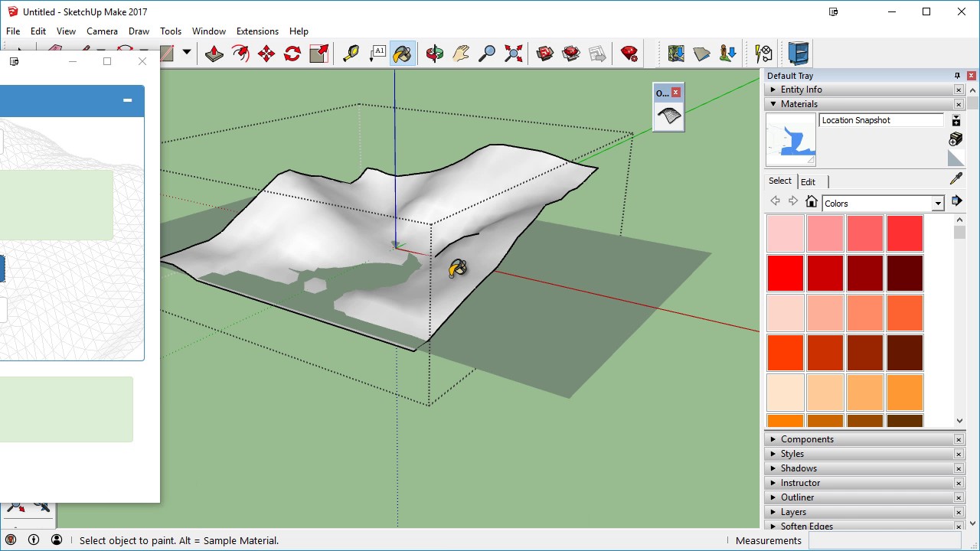980x551 pixels.
Task: Expand the Styles panel
Action: [x=861, y=454]
